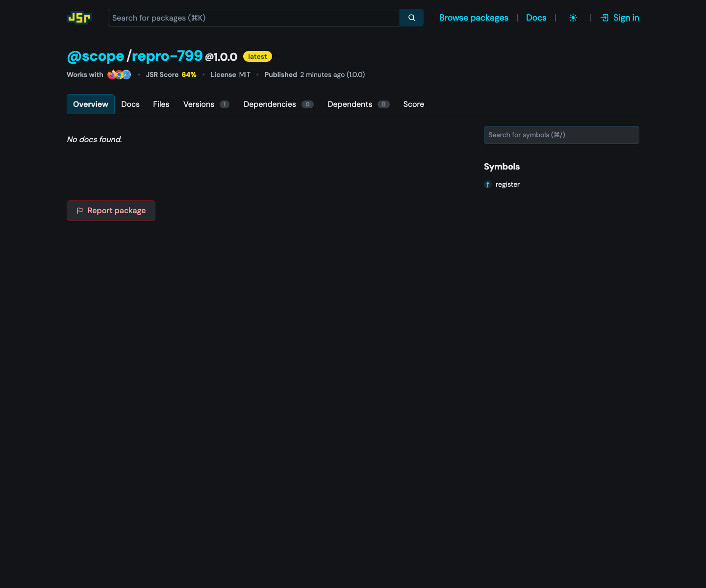Focus the symbols search field
The image size is (706, 588).
pyautogui.click(x=561, y=135)
